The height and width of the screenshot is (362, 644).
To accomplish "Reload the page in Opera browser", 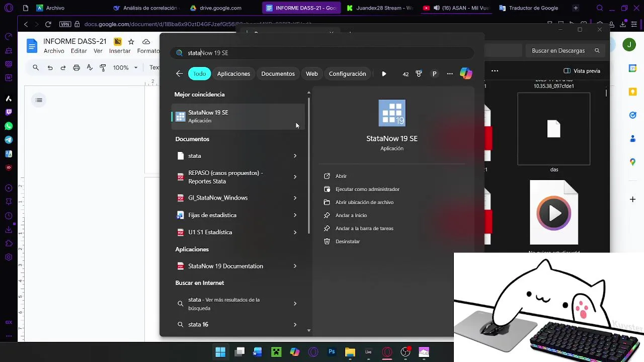I will click(48, 24).
